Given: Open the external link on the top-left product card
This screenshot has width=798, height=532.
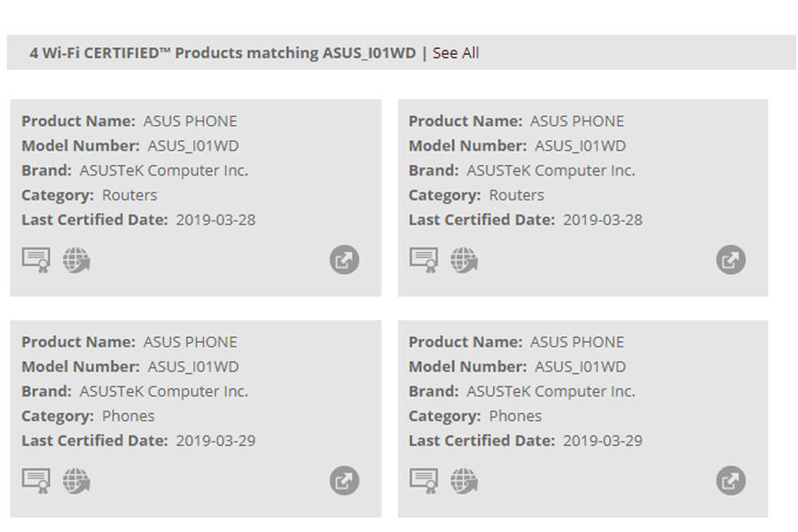Looking at the screenshot, I should 343,259.
